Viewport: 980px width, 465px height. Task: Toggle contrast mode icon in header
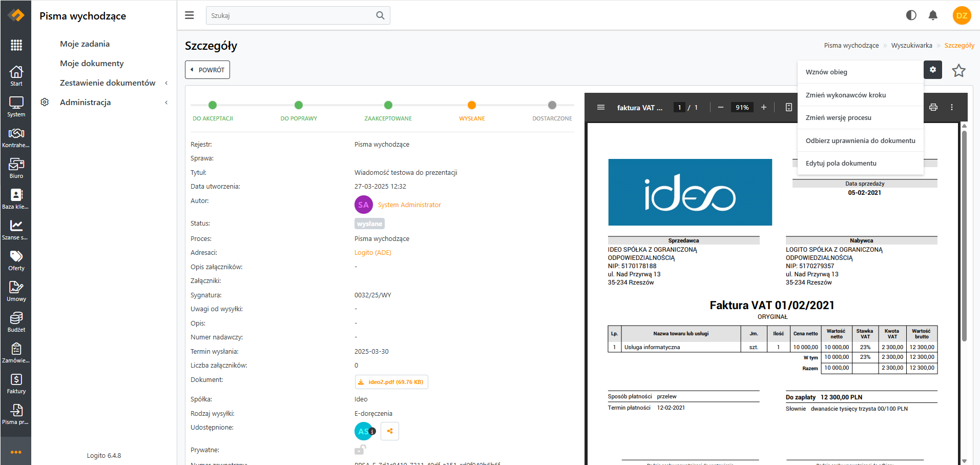(x=911, y=15)
